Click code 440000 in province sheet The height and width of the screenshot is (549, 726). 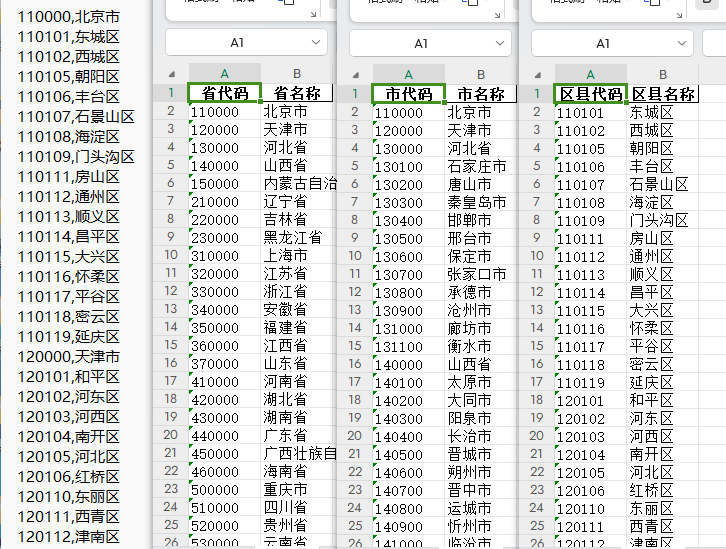coord(225,436)
